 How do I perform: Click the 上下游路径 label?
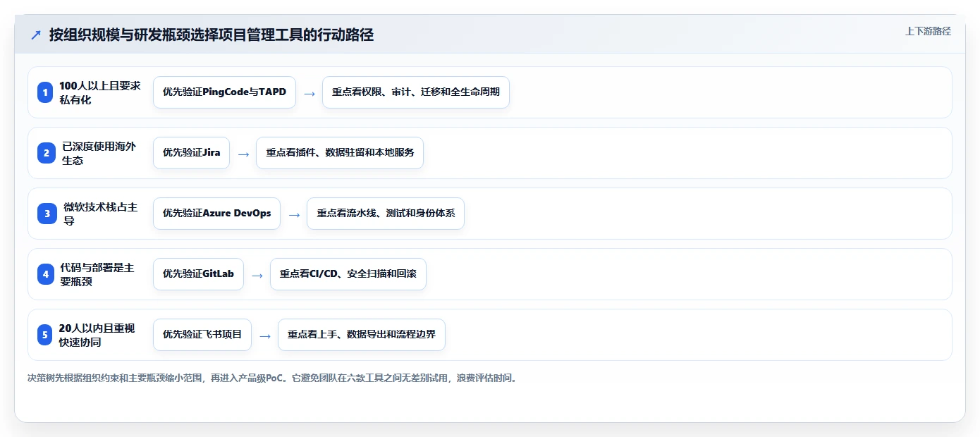point(928,31)
